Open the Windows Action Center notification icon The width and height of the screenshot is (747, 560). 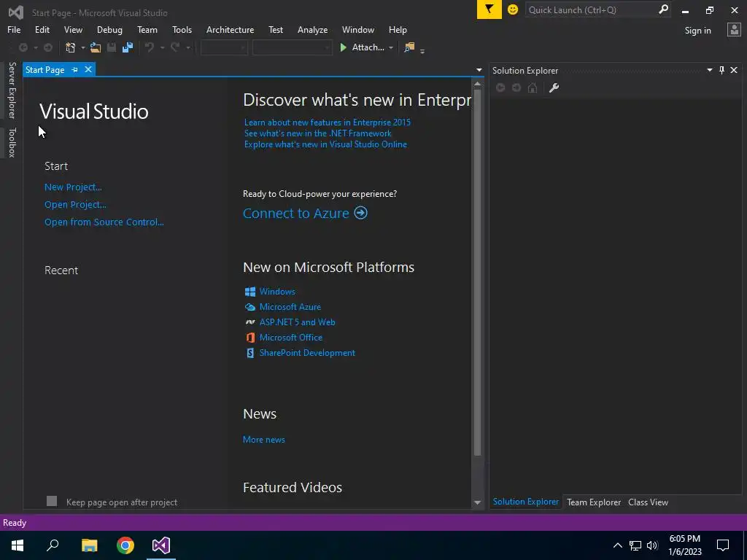723,545
